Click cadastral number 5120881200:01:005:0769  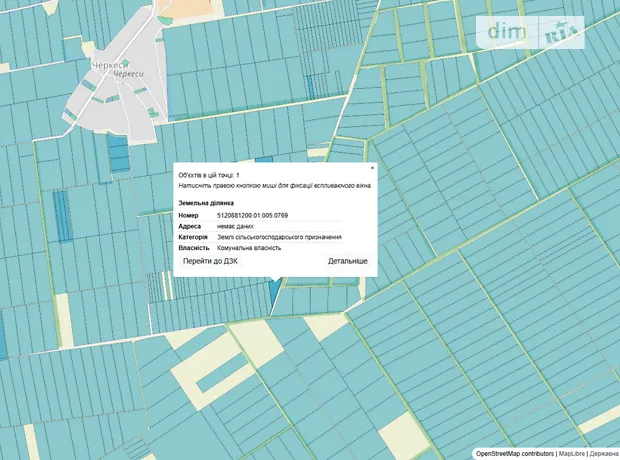[252, 215]
